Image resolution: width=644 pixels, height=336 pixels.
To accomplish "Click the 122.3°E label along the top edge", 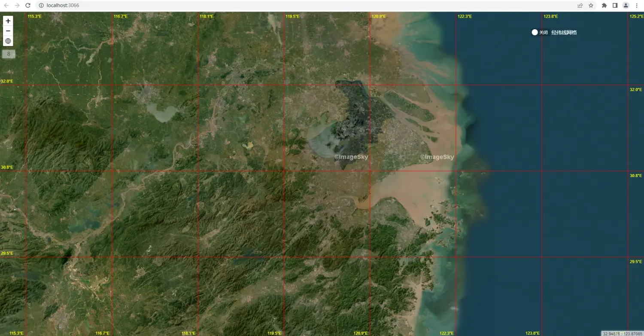I will (x=465, y=16).
